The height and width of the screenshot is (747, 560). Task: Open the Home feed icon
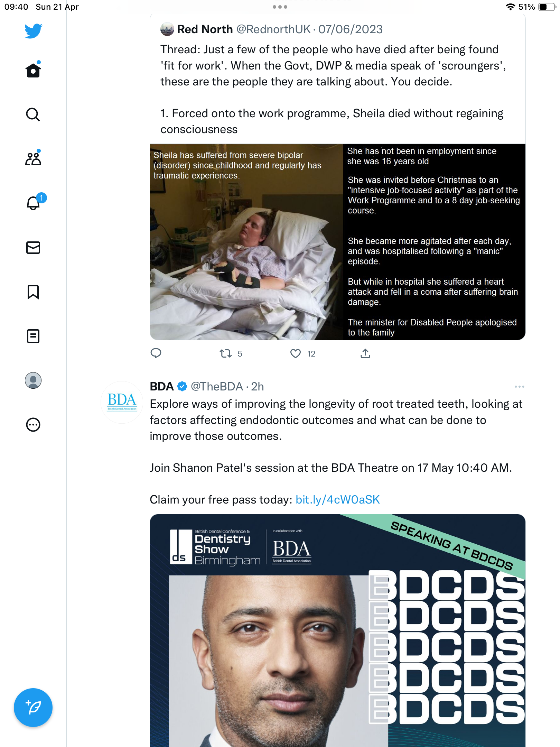pyautogui.click(x=33, y=70)
